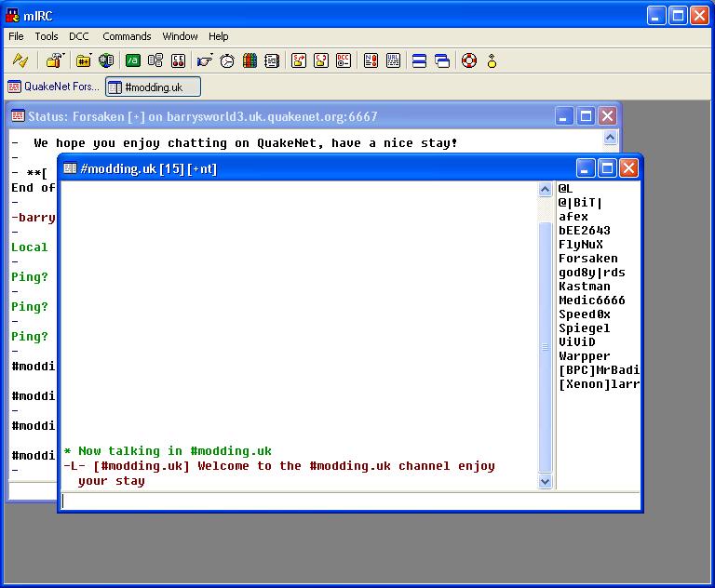Open the Aliases /a script editor icon
This screenshot has height=588, width=715.
133,60
